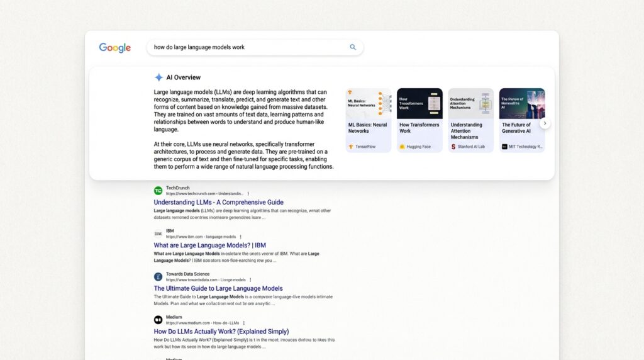Open the 'ML Basics: Neural Networks' card
This screenshot has width=644, height=360.
(x=368, y=120)
